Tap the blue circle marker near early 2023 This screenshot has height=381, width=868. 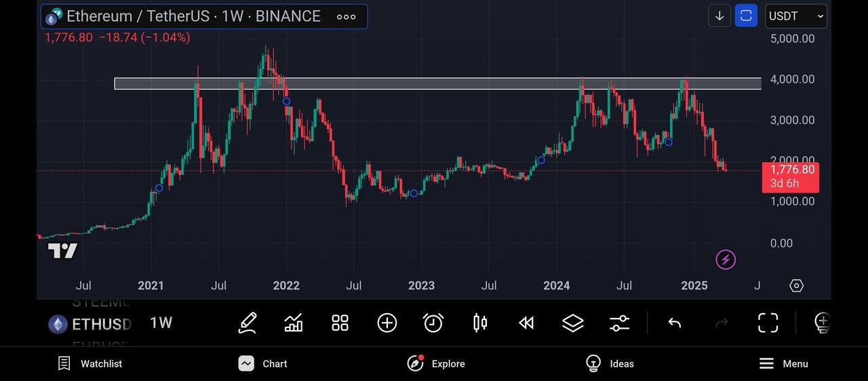pyautogui.click(x=414, y=193)
